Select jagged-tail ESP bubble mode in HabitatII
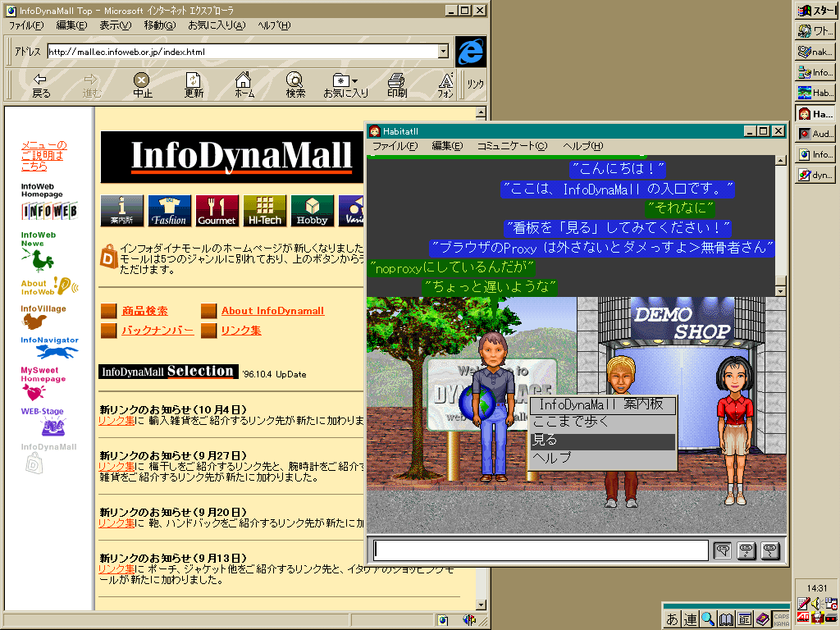Screen dimensions: 840x630 coord(769,550)
